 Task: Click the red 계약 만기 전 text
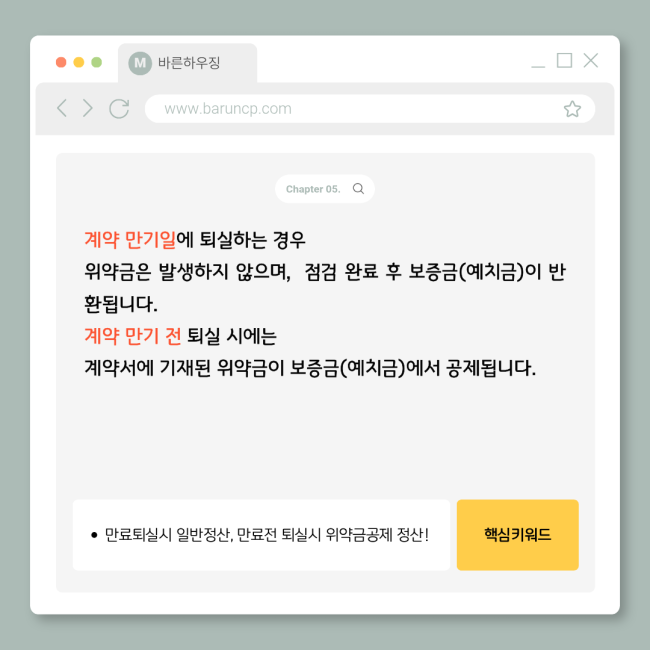pos(133,336)
